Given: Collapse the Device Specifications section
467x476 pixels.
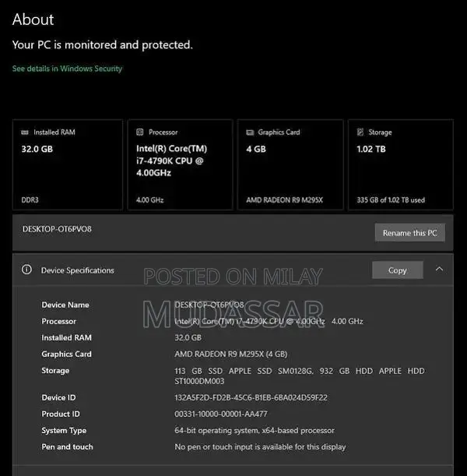Looking at the screenshot, I should pyautogui.click(x=439, y=270).
